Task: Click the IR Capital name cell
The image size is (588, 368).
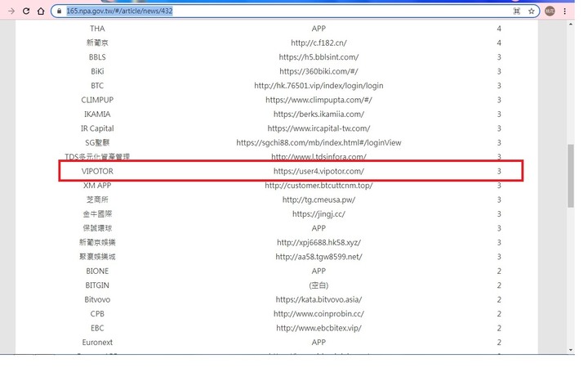Action: 97,128
